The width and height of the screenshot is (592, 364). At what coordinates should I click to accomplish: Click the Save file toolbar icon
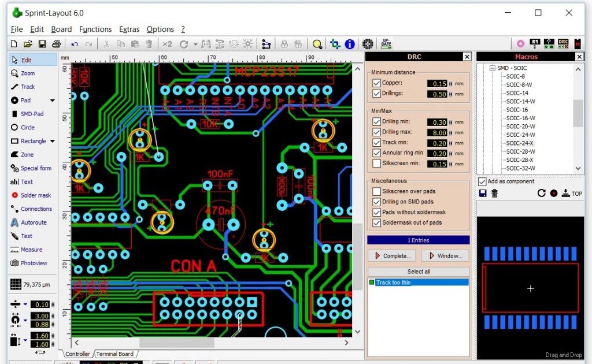[42, 44]
